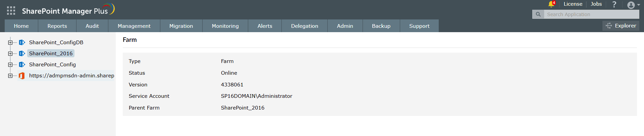The height and width of the screenshot is (136, 644).
Task: Click the Explorer button
Action: [x=621, y=26]
